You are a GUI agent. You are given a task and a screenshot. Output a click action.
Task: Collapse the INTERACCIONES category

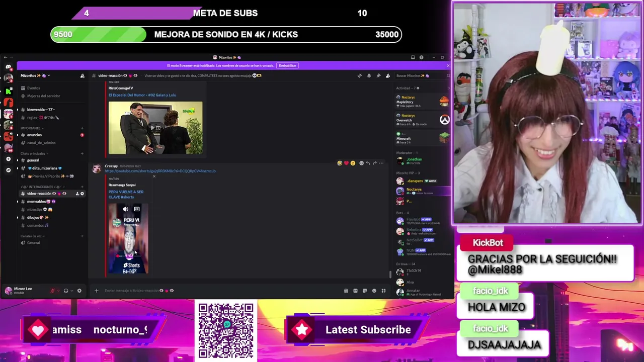44,187
